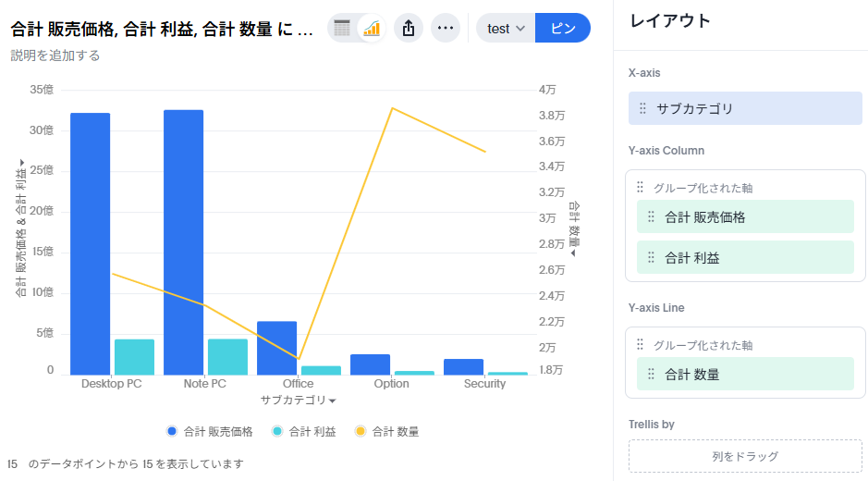Viewport: 868px width, 481px height.
Task: Open the more options ellipsis menu
Action: [x=446, y=28]
